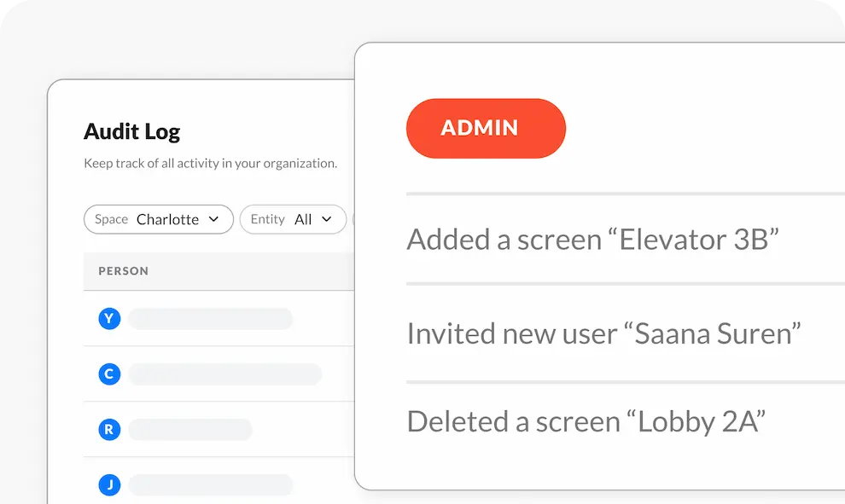Select the blue R avatar

point(109,430)
